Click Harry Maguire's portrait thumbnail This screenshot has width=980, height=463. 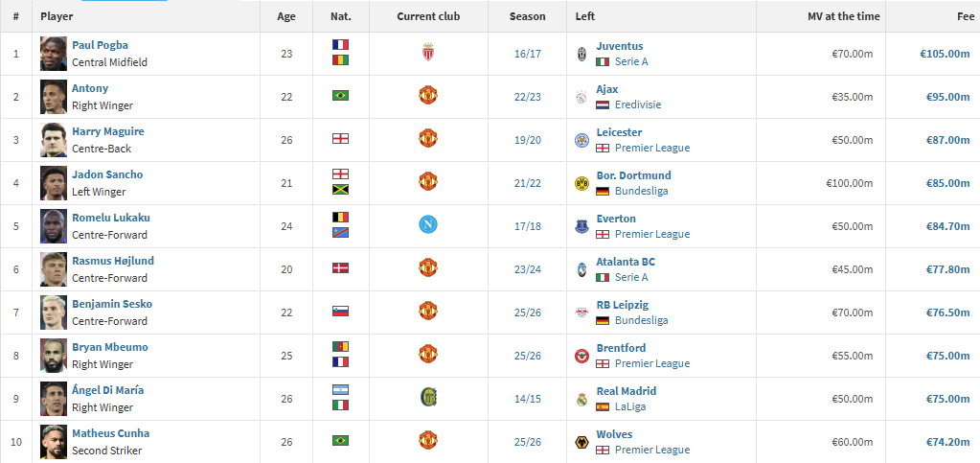tap(53, 140)
